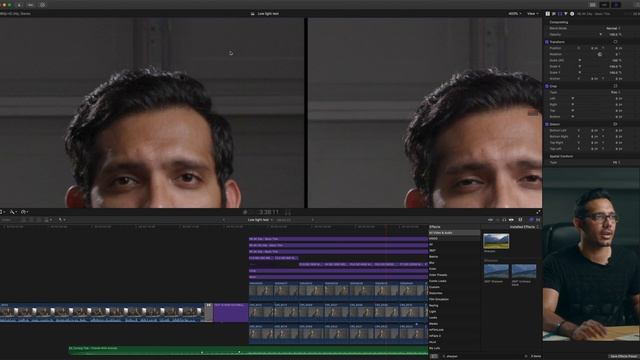Viewport: 640px width, 360px height.
Task: Select the Distortion effects category
Action: point(436,293)
